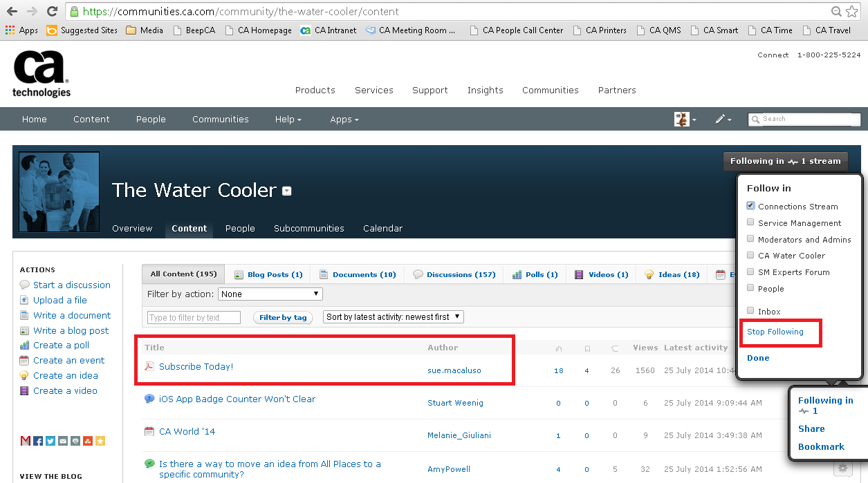The height and width of the screenshot is (483, 868).
Task: Click the Stop Following link
Action: [775, 332]
